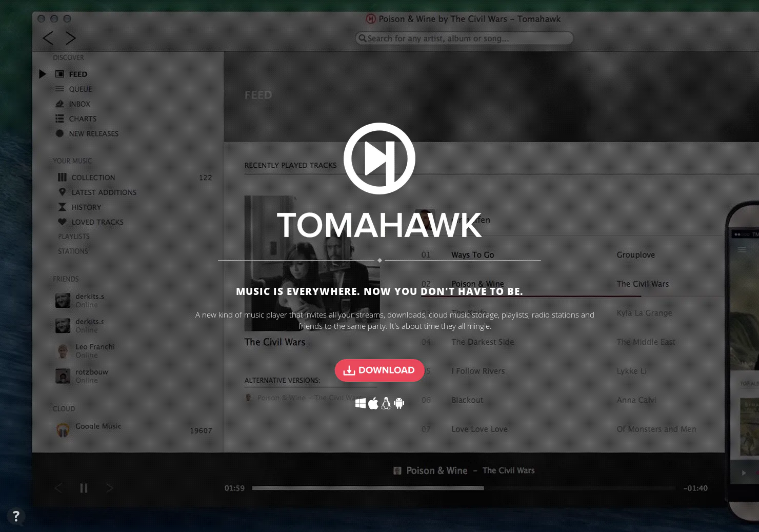The width and height of the screenshot is (759, 532).
Task: Click the Feed icon in sidebar
Action: click(60, 74)
